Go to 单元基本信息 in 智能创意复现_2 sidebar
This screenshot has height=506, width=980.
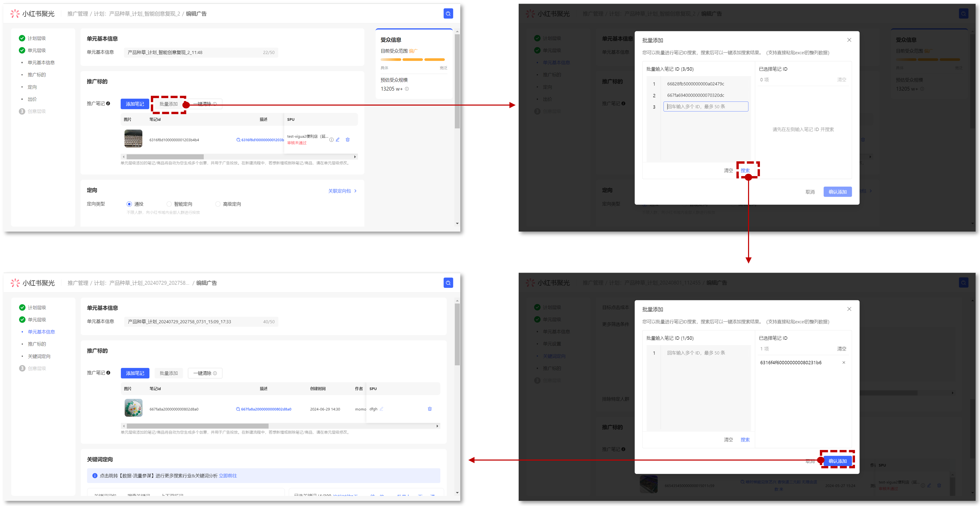41,63
